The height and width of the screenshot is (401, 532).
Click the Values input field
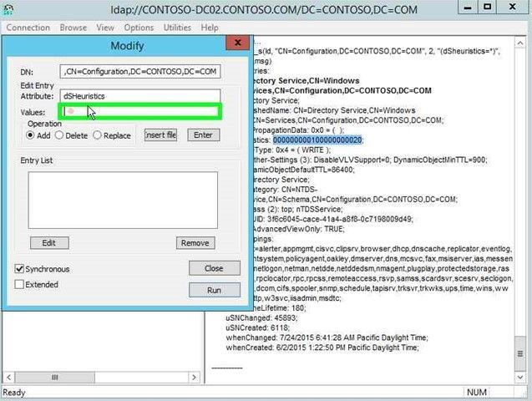pyautogui.click(x=140, y=112)
